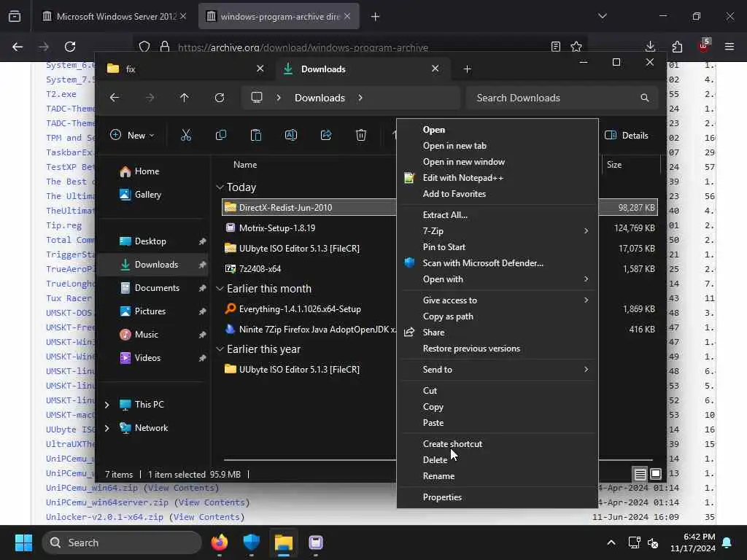Go back in File Explorer
This screenshot has width=747, height=560.
point(115,98)
